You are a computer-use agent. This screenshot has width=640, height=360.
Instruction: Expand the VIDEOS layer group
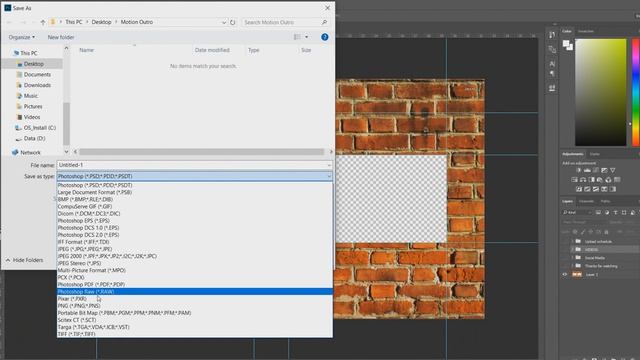pos(572,249)
